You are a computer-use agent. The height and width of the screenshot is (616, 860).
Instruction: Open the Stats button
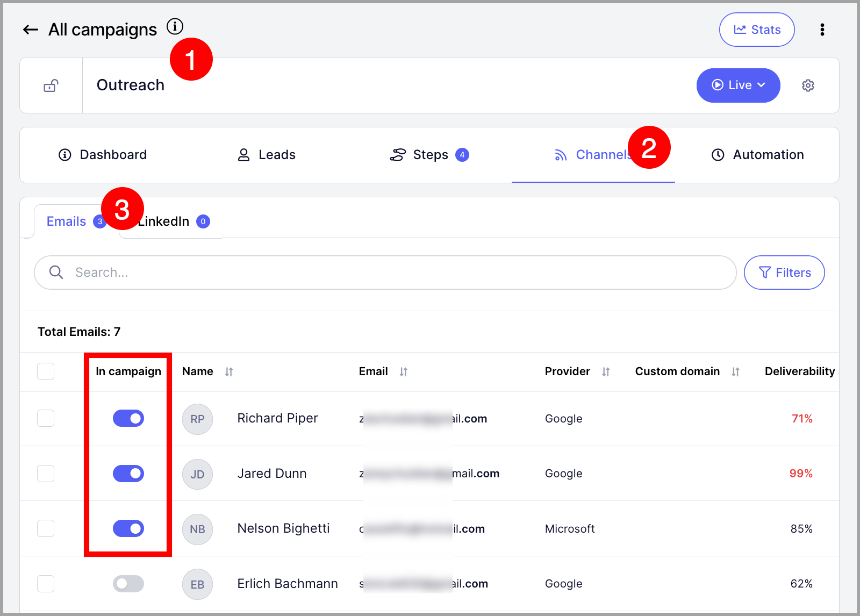tap(757, 30)
